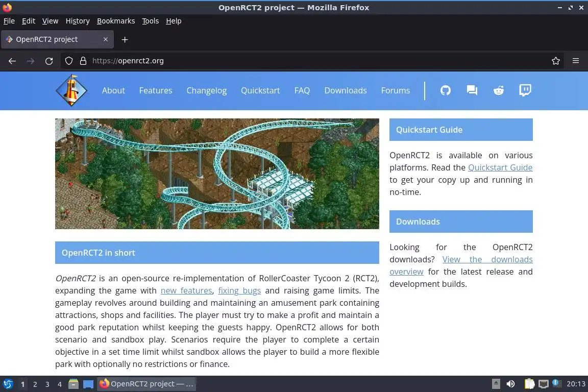Open the Changelog page
Image resolution: width=588 pixels, height=392 pixels.
coord(207,90)
